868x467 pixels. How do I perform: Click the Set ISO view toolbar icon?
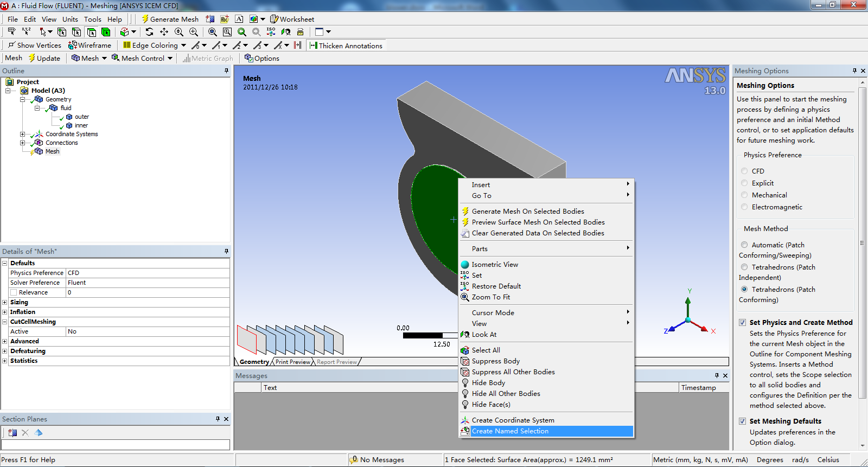click(x=271, y=32)
